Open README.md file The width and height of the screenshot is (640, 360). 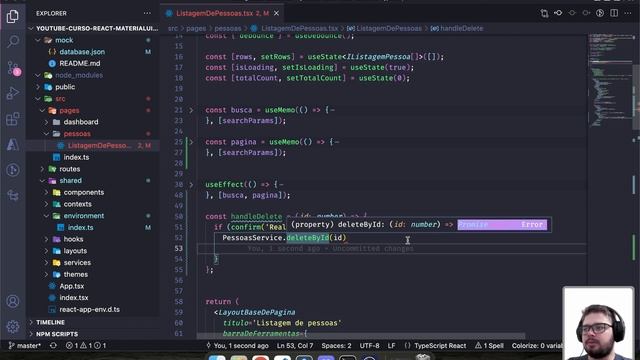tap(80, 64)
